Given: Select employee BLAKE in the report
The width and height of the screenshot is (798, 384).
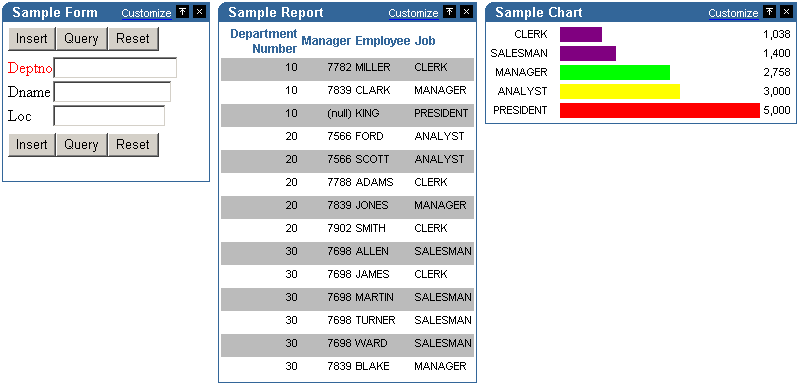Looking at the screenshot, I should click(372, 366).
